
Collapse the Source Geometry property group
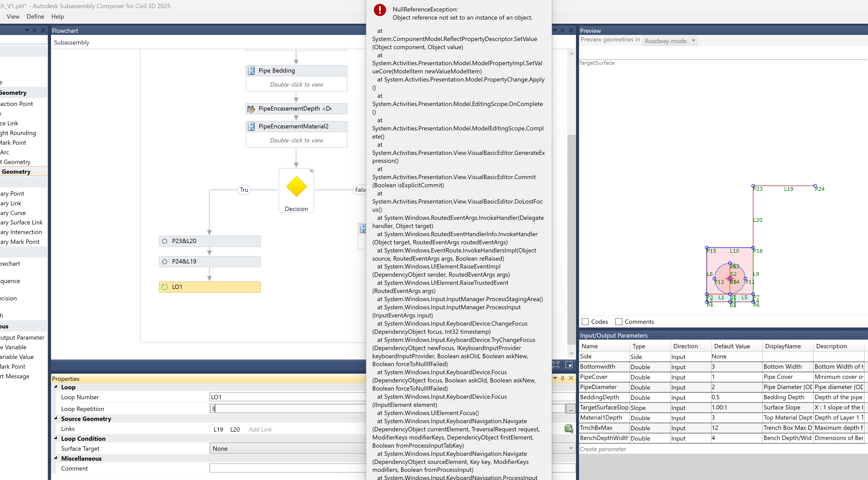(56, 418)
